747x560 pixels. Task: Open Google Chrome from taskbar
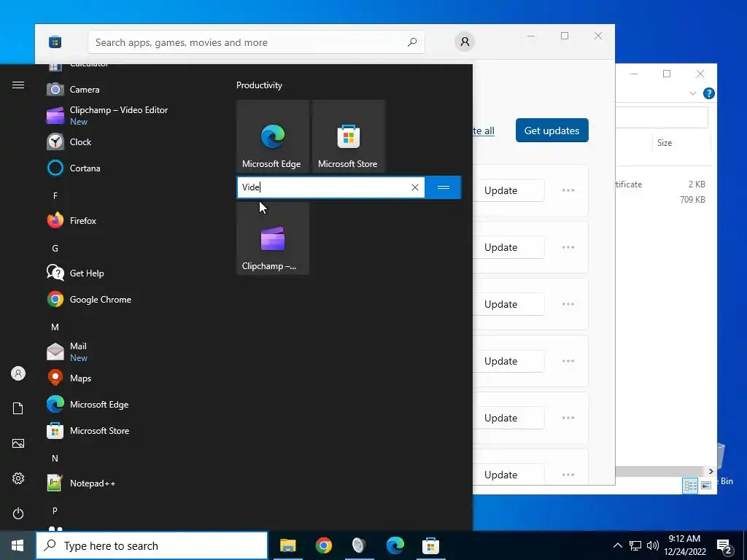click(x=323, y=545)
